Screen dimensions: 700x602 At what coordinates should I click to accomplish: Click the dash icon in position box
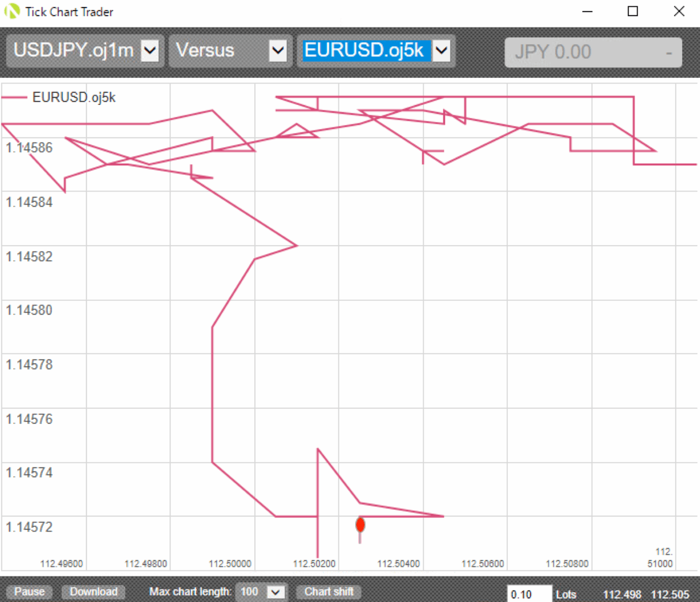click(669, 53)
